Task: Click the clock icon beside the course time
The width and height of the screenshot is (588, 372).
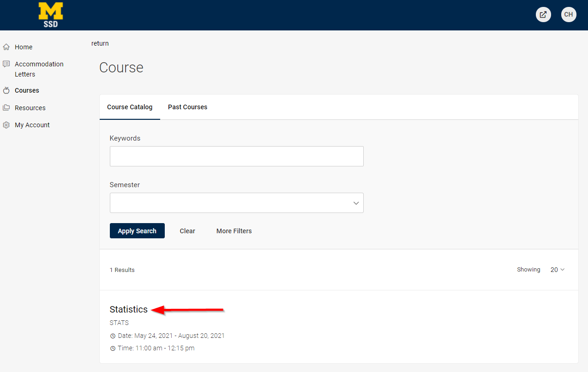Action: point(113,348)
